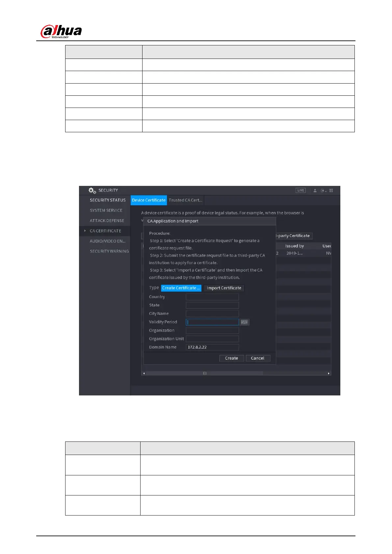The image size is (392, 554).
Task: Click the 'CA Application and Import' title
Action: tap(173, 221)
